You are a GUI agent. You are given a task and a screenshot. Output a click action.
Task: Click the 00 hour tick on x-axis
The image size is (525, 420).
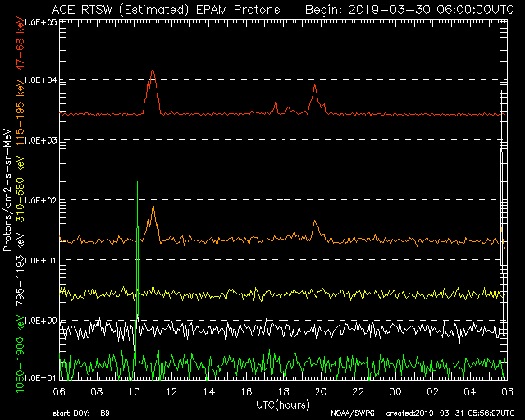(x=395, y=392)
